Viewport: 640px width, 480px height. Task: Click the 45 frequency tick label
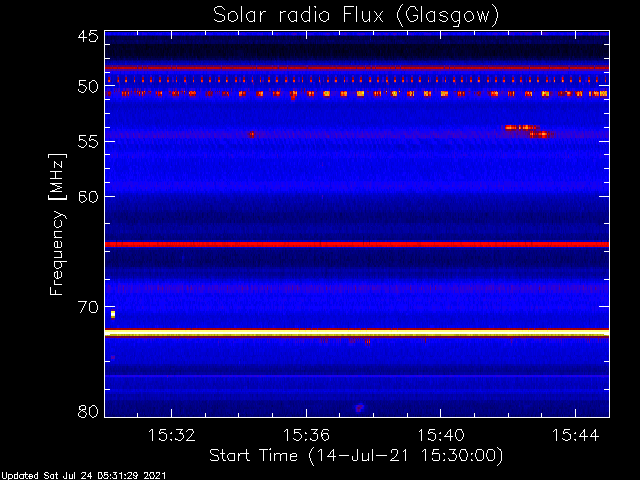pos(88,36)
